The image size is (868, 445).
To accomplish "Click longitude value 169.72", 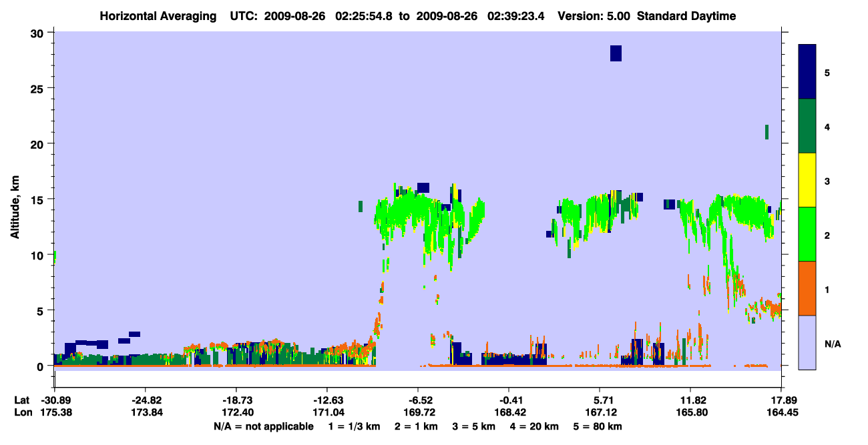I will 418,412.
